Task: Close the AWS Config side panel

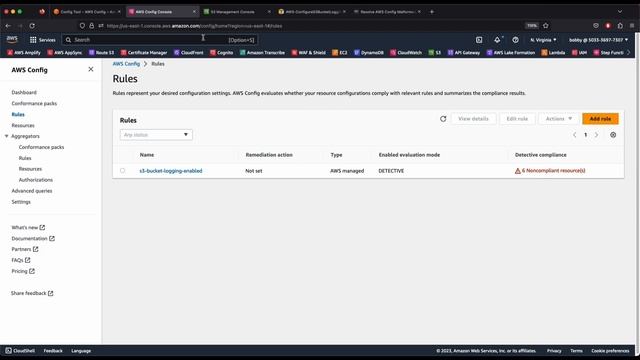Action: (x=91, y=69)
